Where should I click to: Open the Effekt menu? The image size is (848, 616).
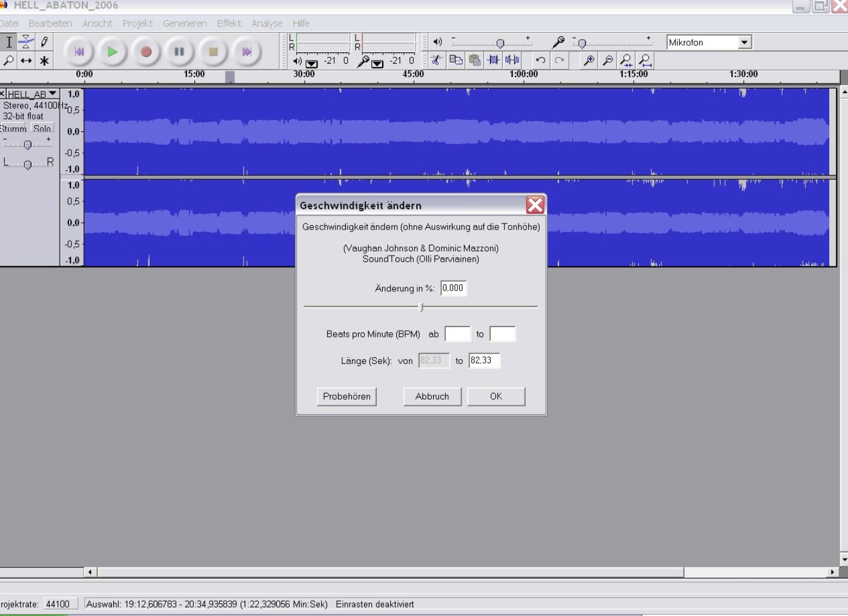click(229, 23)
